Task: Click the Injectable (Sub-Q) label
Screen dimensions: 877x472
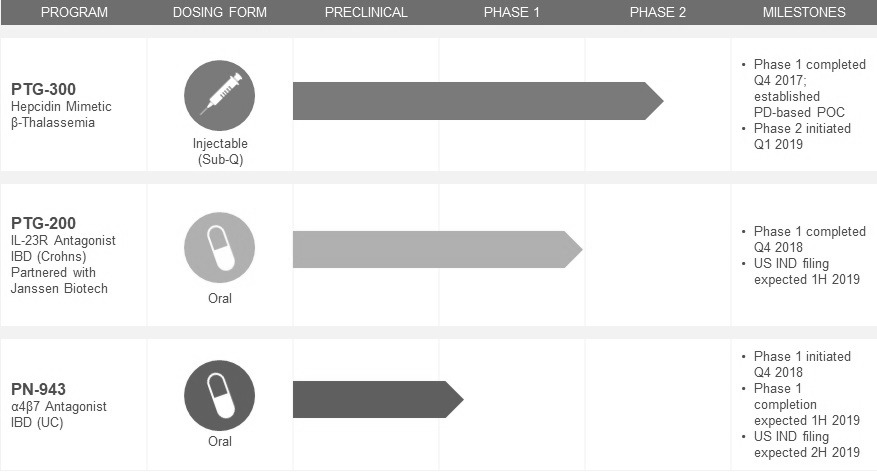Action: tap(219, 151)
